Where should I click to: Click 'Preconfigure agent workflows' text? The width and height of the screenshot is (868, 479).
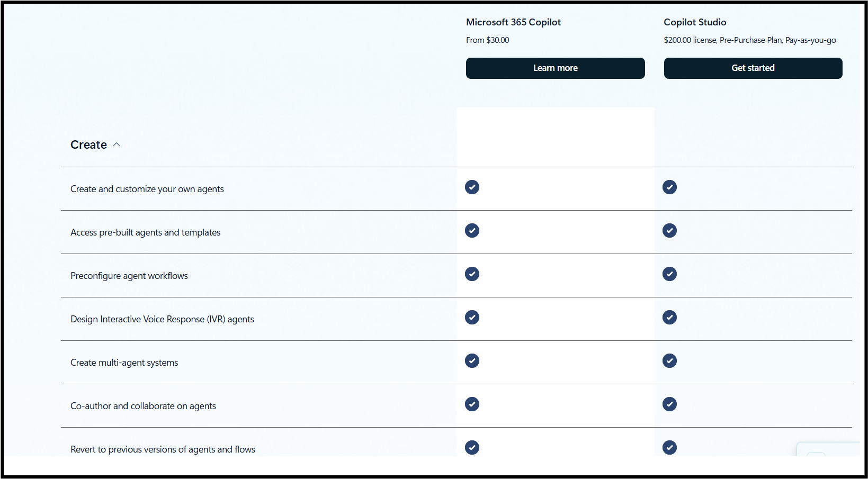tap(129, 276)
